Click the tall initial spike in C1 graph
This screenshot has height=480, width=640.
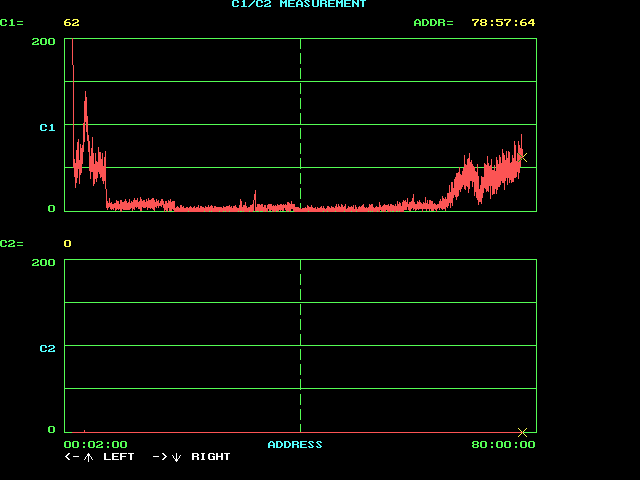[73, 102]
